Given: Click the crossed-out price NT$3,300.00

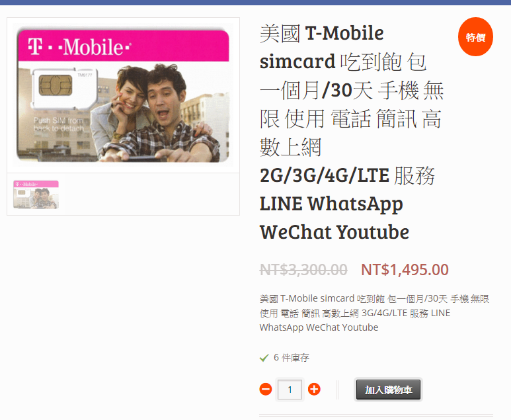Looking at the screenshot, I should (303, 270).
